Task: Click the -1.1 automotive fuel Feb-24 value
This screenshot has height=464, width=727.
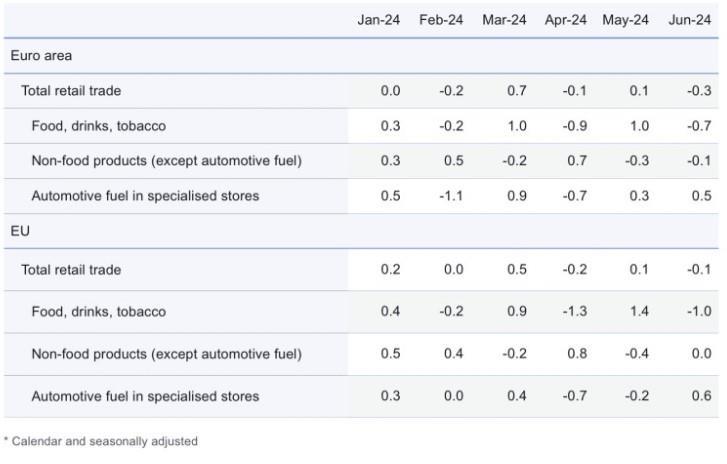Action: (x=451, y=196)
